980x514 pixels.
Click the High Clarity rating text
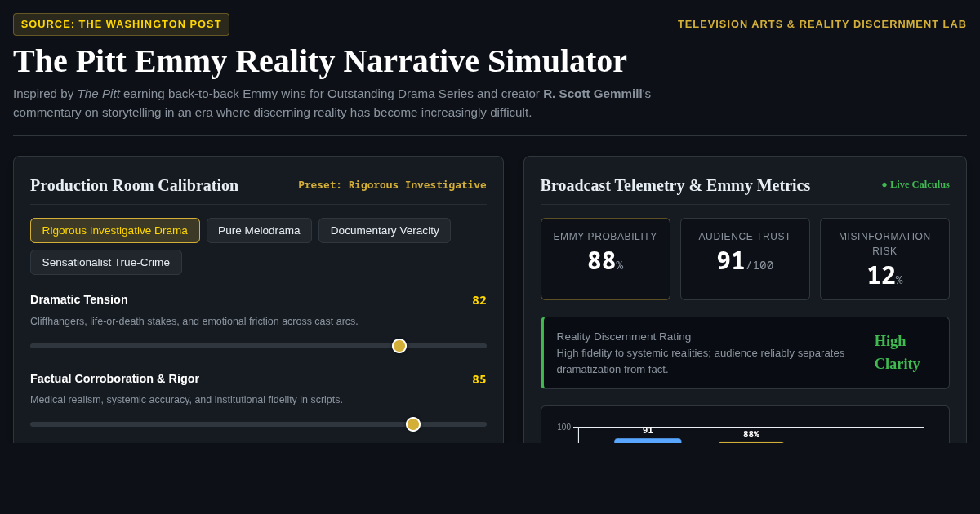(897, 352)
